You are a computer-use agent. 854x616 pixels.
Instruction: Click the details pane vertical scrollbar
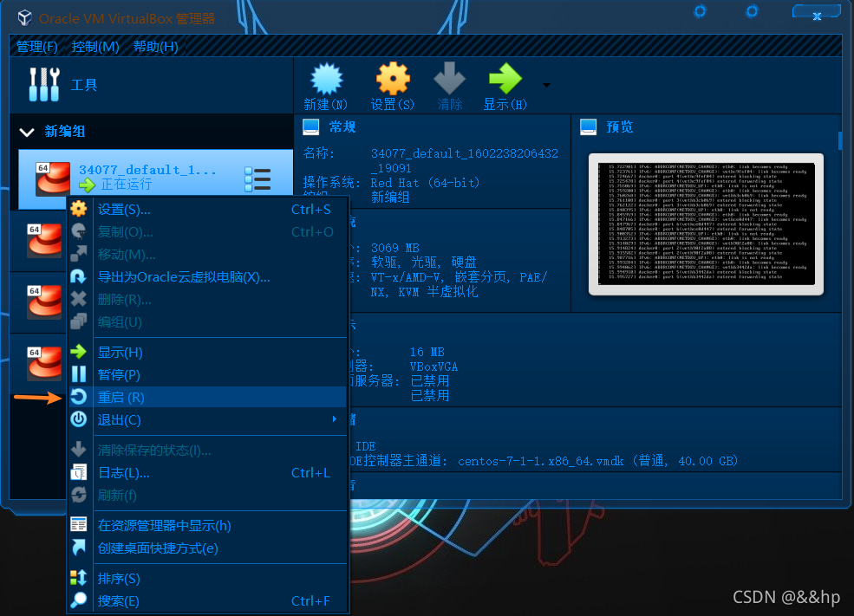pos(840,140)
